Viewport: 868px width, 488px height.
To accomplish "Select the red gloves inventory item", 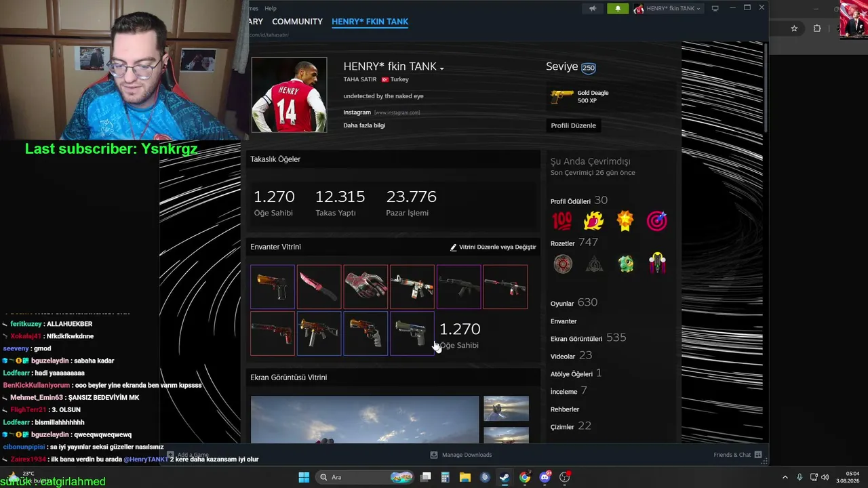I will point(366,287).
